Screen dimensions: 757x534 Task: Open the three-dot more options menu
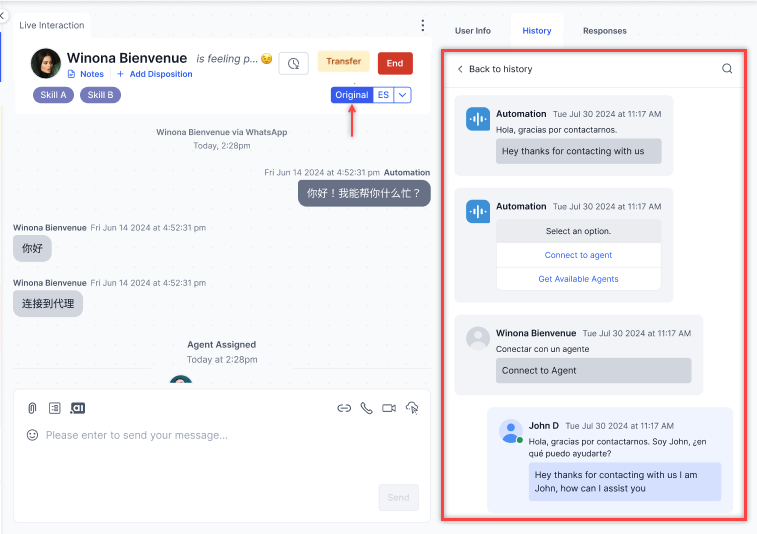click(x=422, y=25)
